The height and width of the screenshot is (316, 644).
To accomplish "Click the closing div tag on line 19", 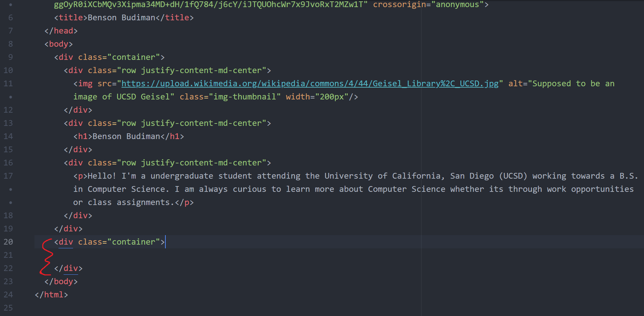I will [x=68, y=229].
